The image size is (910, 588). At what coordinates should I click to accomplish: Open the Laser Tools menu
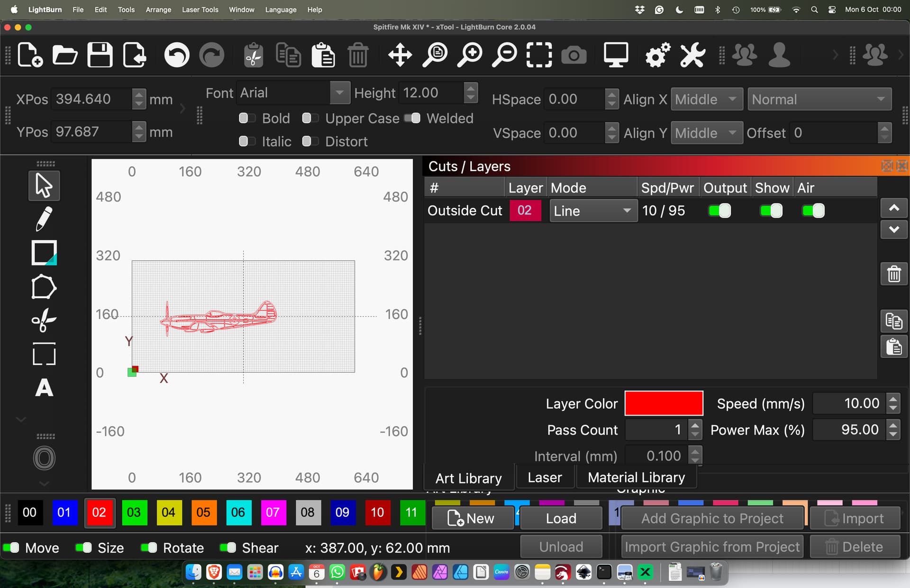point(200,9)
